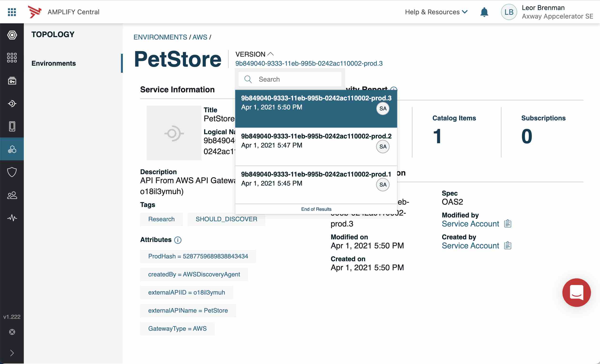The width and height of the screenshot is (600, 364).
Task: Click the user name Leor Brenman
Action: pos(543,8)
